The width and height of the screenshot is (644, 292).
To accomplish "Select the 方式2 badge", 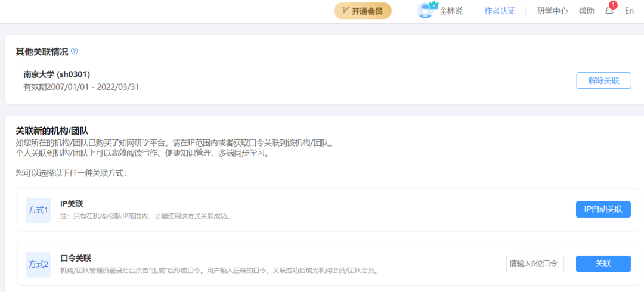I will (x=38, y=265).
